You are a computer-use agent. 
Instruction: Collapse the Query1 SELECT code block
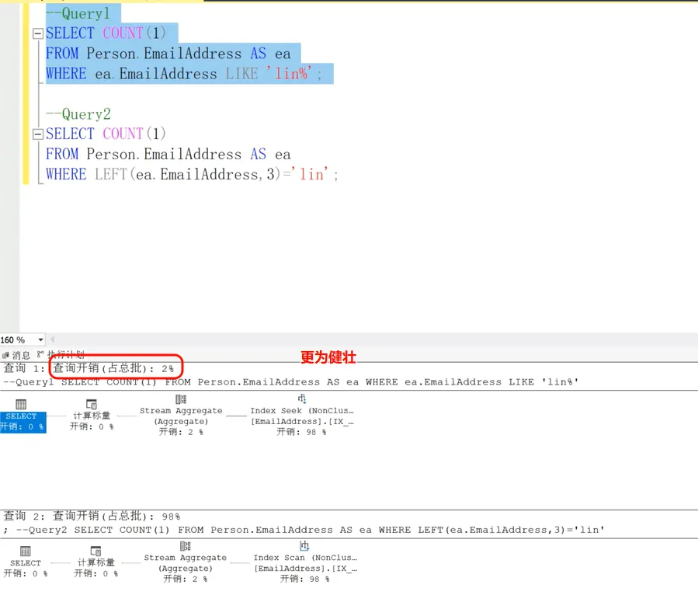37,33
